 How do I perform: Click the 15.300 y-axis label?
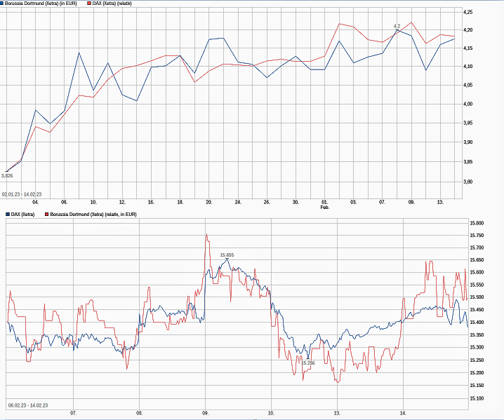(477, 347)
